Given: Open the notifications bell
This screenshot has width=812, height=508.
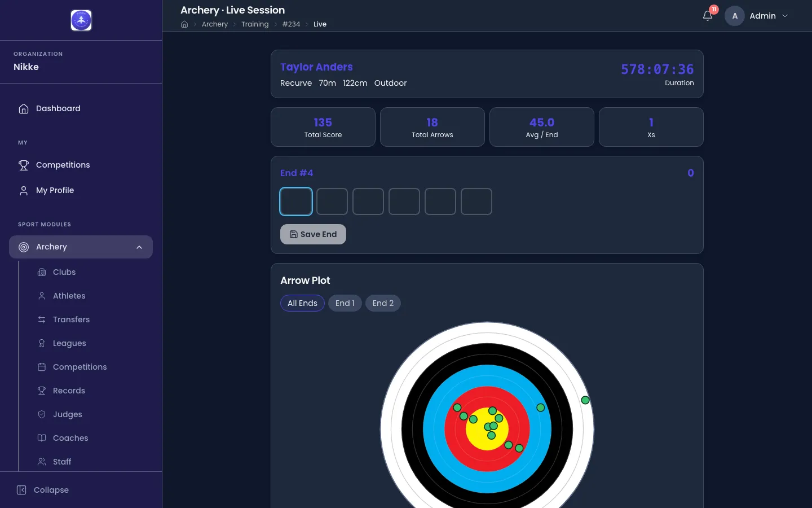Looking at the screenshot, I should (708, 16).
